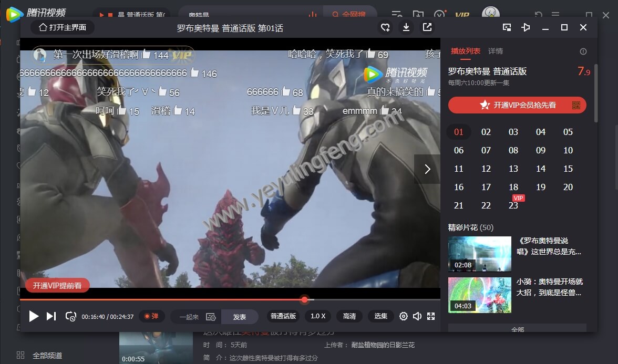Click the loop playback icon
Image resolution: width=618 pixels, height=364 pixels.
[71, 316]
